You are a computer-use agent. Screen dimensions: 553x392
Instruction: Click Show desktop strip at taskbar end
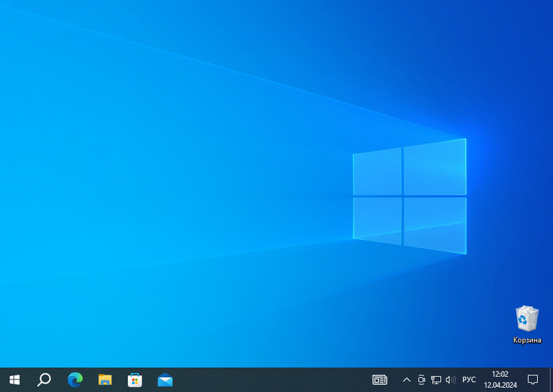550,380
